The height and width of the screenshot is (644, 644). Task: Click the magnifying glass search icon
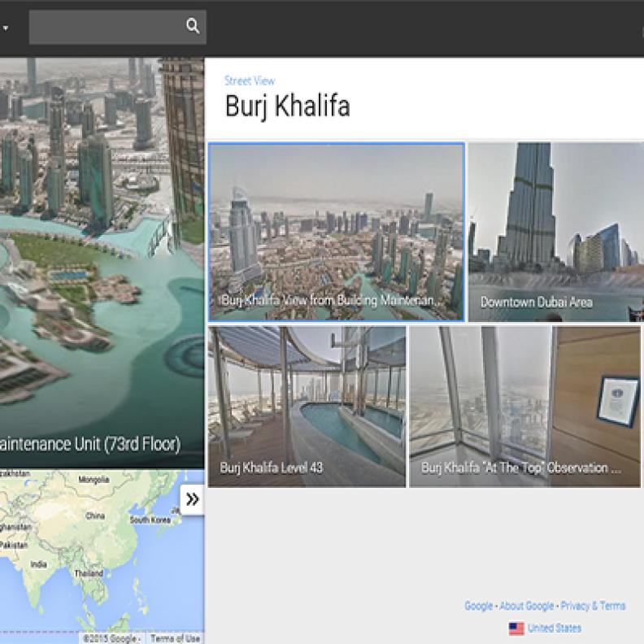pyautogui.click(x=193, y=27)
